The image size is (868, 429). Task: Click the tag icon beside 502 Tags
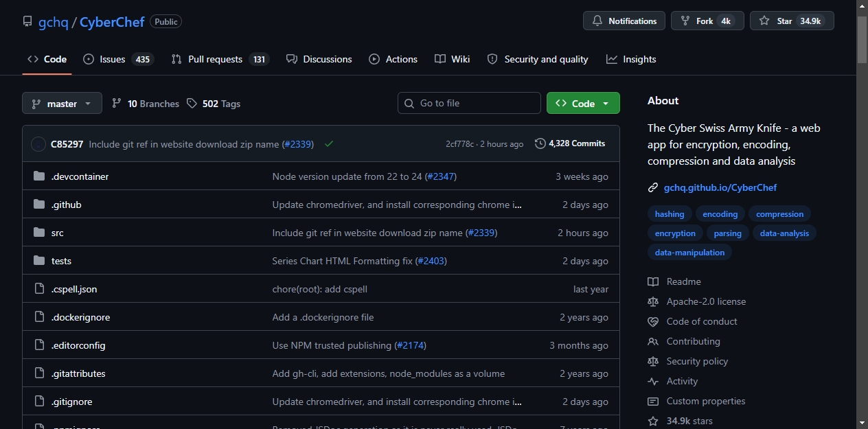point(192,104)
